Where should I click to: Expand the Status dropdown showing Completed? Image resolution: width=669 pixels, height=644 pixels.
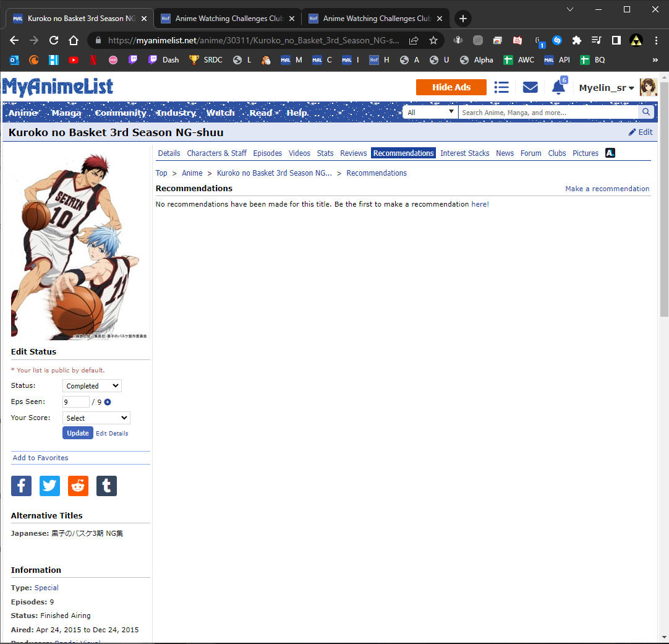coord(92,386)
